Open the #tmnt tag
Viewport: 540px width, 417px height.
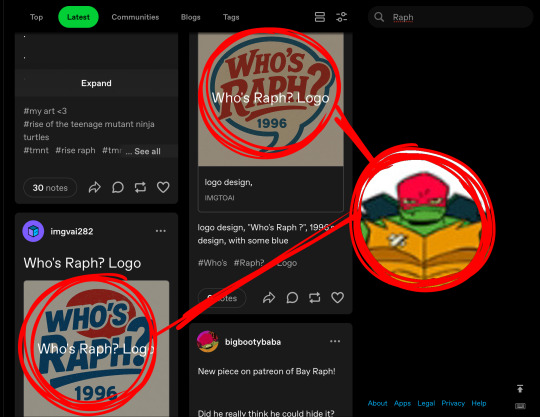tap(36, 150)
